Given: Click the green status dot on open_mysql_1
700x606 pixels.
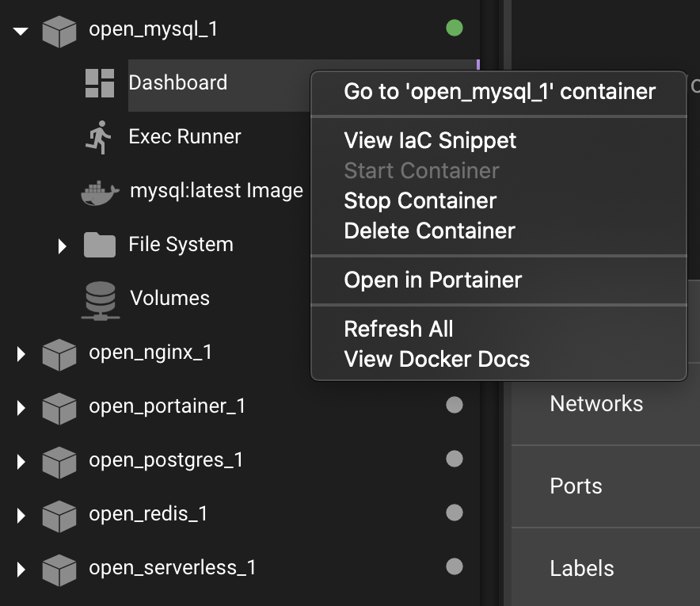Looking at the screenshot, I should click(454, 28).
